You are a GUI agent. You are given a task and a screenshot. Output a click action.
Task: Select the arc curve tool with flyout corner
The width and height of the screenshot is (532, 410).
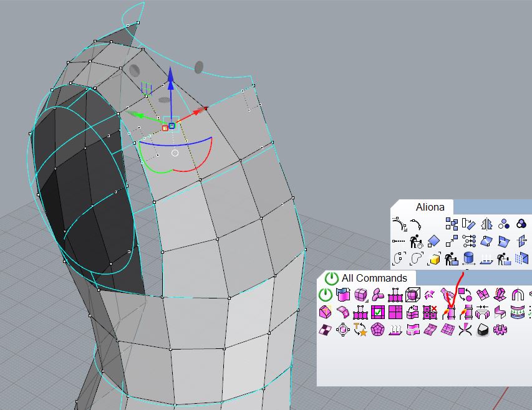click(400, 224)
